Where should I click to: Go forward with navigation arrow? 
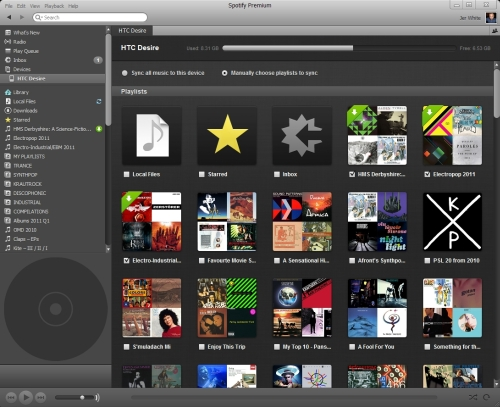22,17
